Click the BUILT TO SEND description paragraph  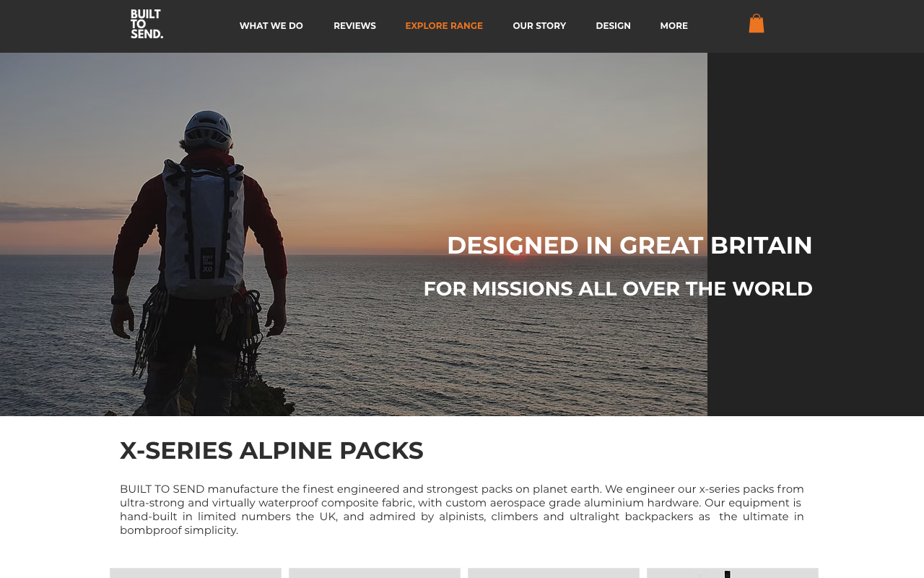tap(462, 509)
